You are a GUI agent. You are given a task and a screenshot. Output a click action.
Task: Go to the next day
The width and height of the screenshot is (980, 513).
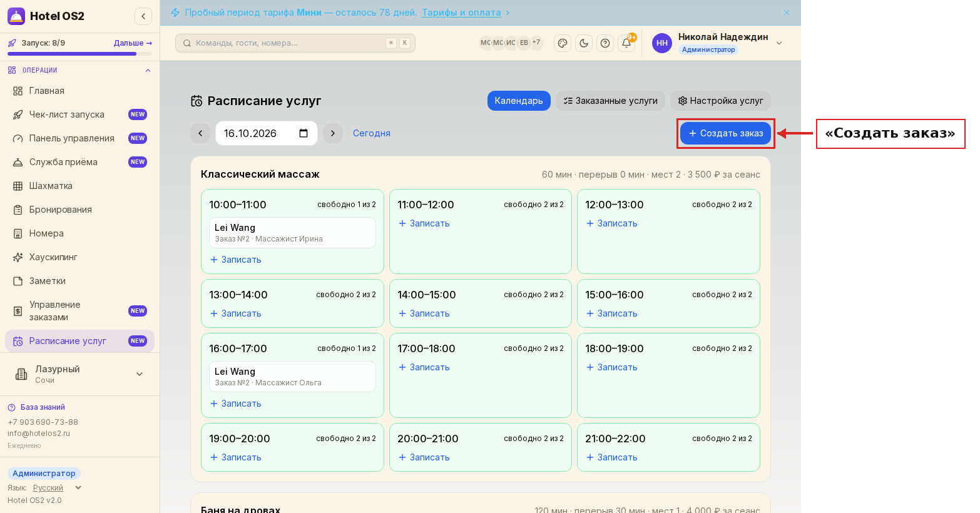[333, 133]
